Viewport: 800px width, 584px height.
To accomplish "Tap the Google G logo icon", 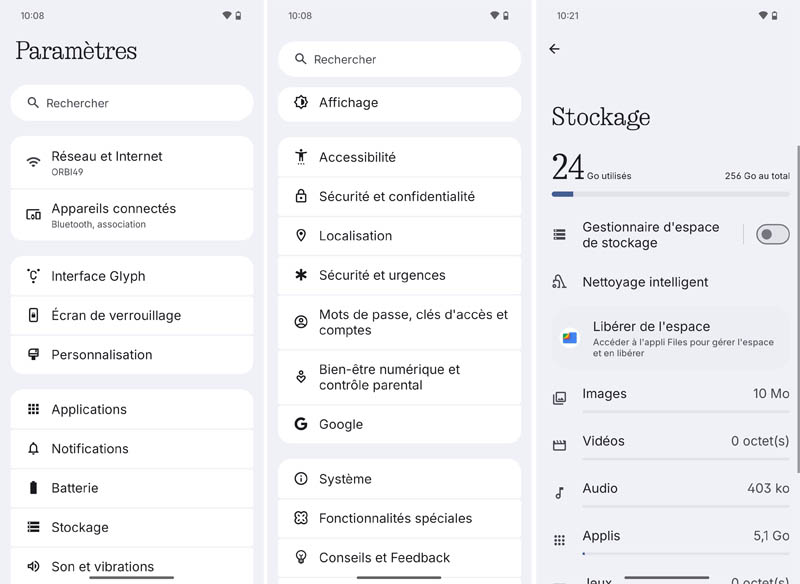I will tap(301, 424).
